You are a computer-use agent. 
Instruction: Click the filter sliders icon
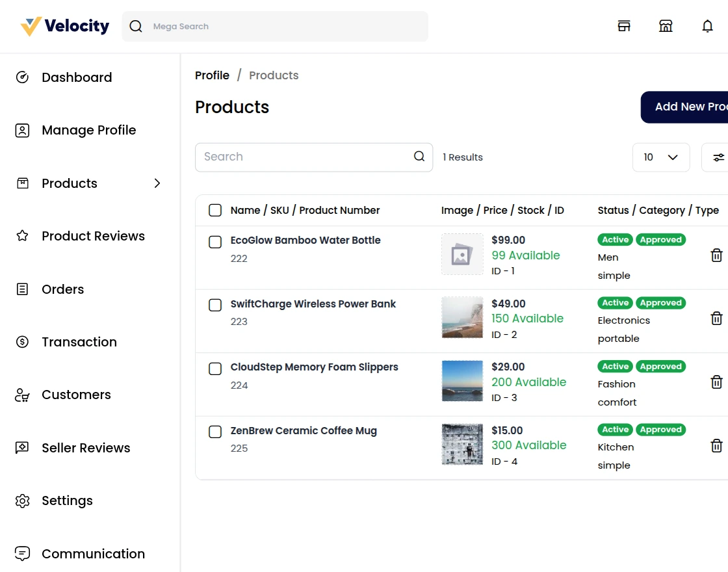[718, 157]
